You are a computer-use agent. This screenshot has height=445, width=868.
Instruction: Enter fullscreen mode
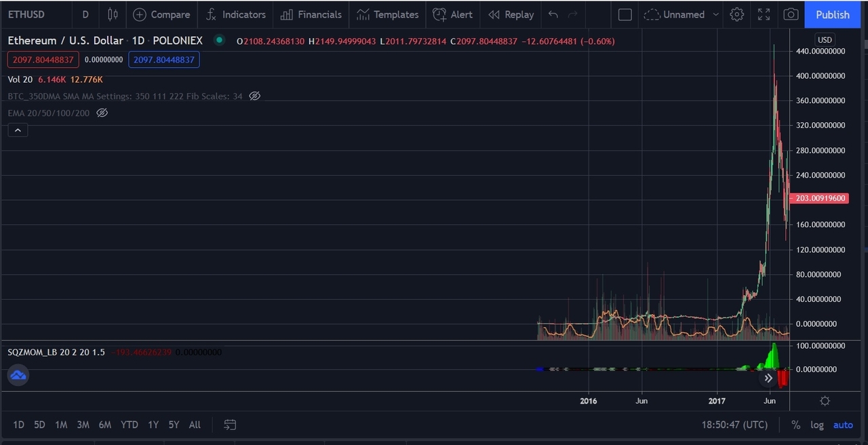tap(764, 14)
